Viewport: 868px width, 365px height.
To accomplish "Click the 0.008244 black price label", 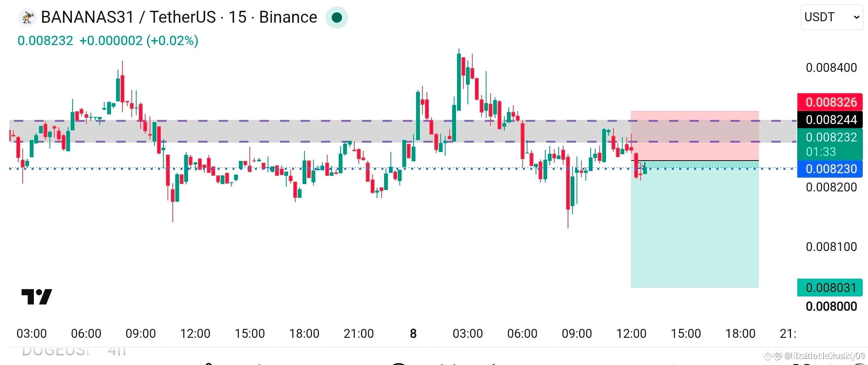I will (x=830, y=120).
